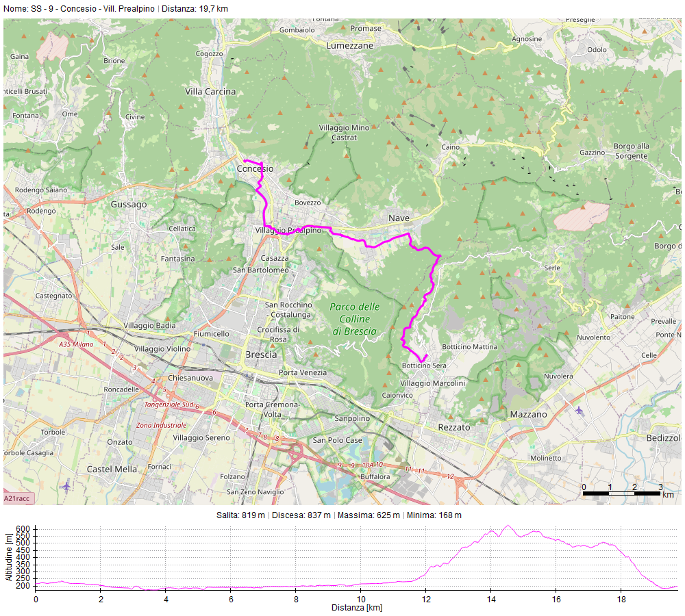Click the A21racc road shield
The height and width of the screenshot is (616, 685).
click(16, 499)
